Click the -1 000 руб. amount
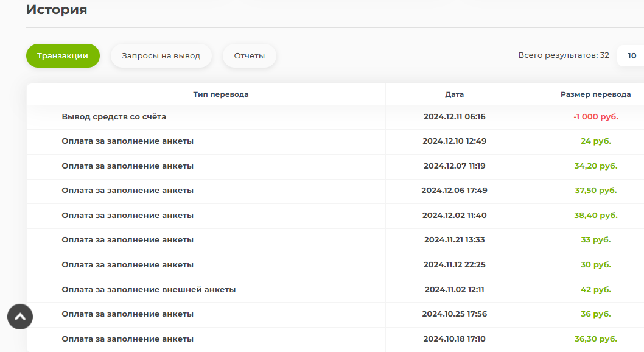Screen dimensions: 644x352 point(595,117)
